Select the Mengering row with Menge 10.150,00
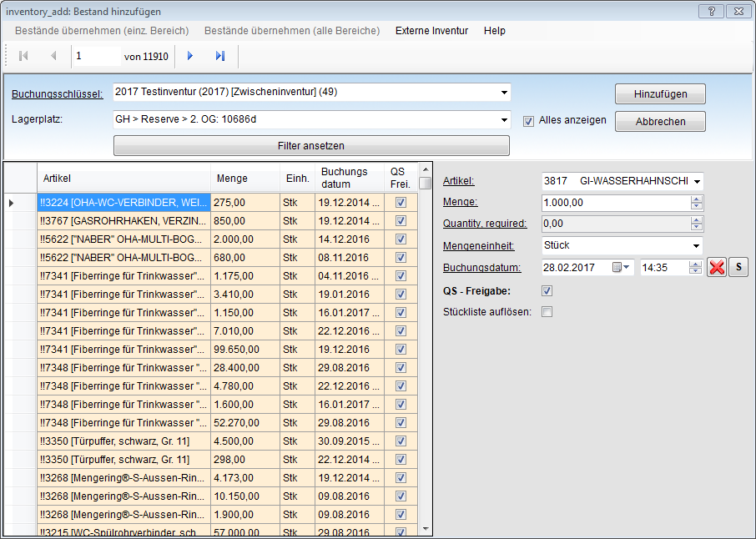The width and height of the screenshot is (756, 539). tap(211, 496)
